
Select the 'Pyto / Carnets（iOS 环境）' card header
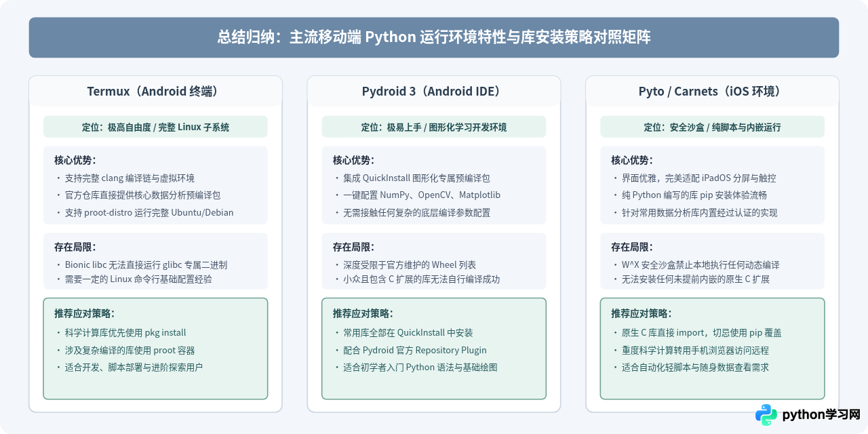click(x=712, y=92)
